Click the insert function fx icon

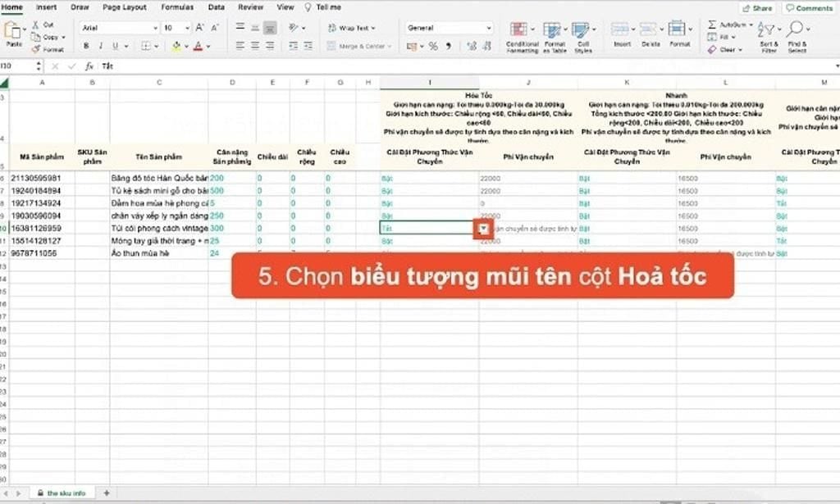[x=89, y=66]
